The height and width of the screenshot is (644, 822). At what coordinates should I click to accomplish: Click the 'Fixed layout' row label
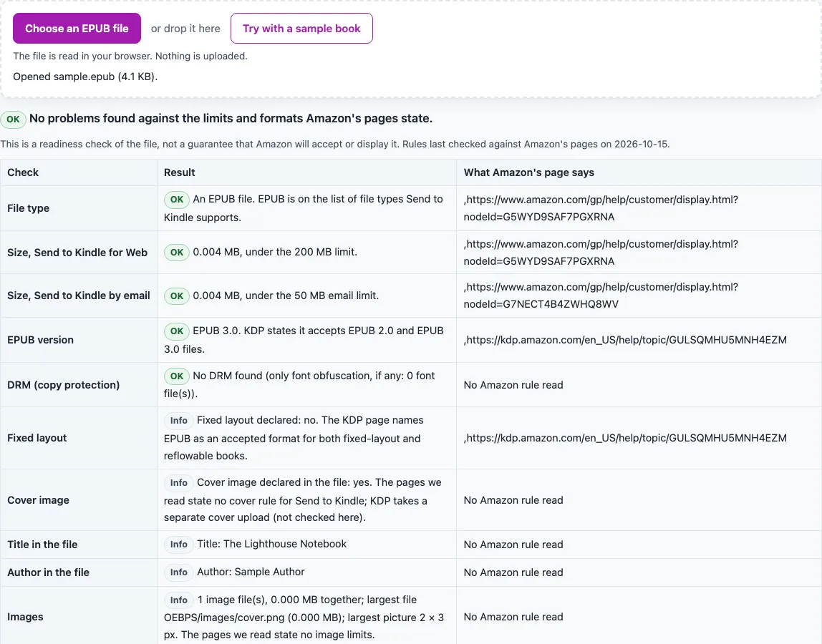[x=37, y=438]
